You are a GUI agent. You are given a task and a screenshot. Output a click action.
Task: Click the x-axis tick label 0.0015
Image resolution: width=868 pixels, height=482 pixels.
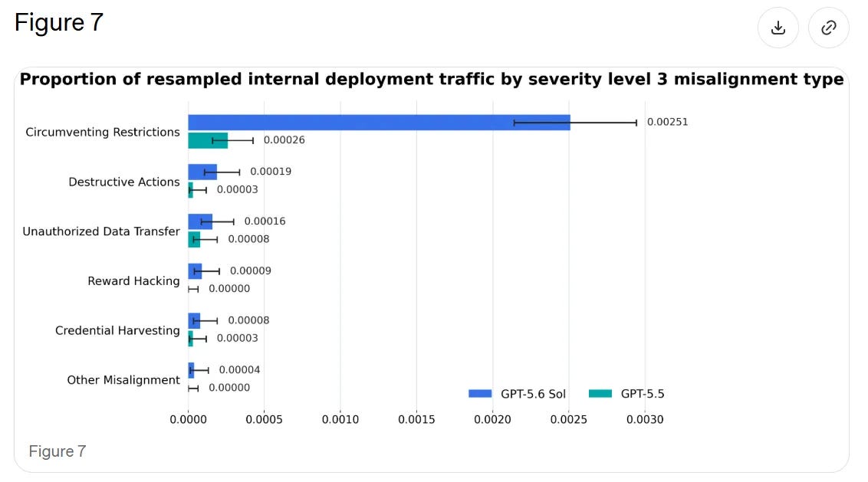[x=416, y=419]
